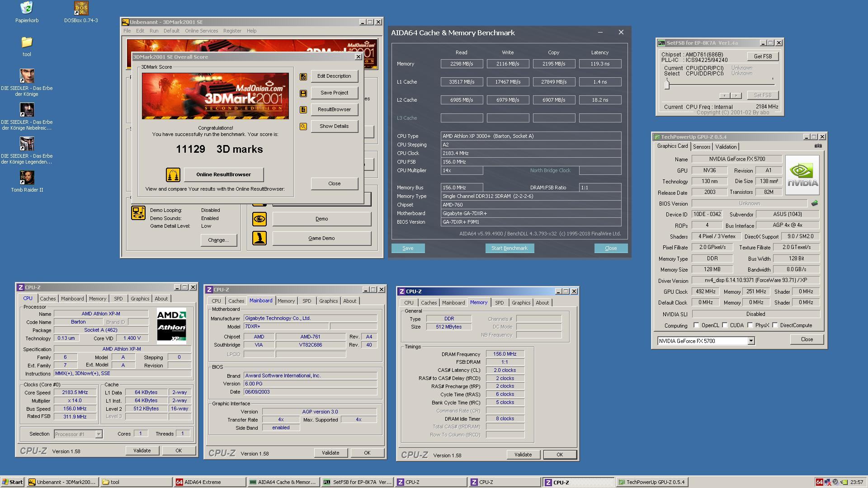Image resolution: width=868 pixels, height=488 pixels.
Task: Click the Online ResultBrowser yellow icon
Action: coord(173,174)
